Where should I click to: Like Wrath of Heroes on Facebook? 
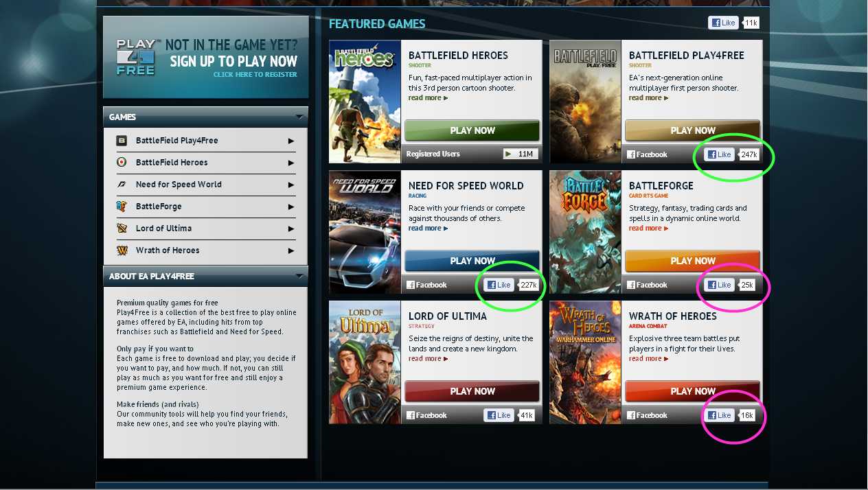[x=720, y=415]
